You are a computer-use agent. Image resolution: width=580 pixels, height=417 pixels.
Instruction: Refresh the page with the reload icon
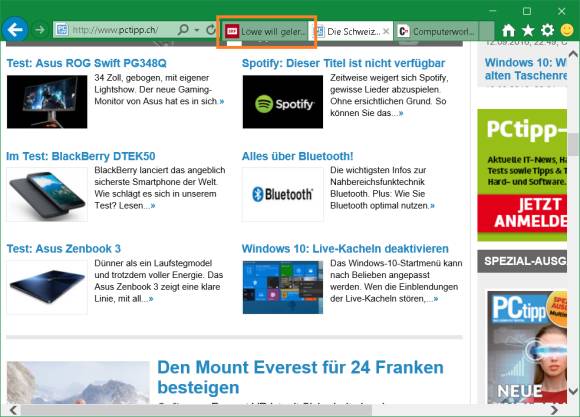click(211, 30)
